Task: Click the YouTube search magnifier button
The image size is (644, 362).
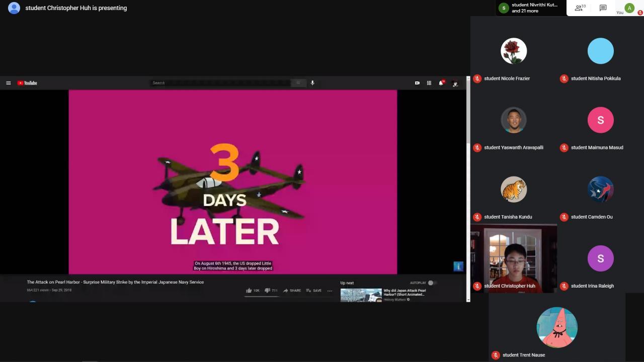Action: click(298, 83)
